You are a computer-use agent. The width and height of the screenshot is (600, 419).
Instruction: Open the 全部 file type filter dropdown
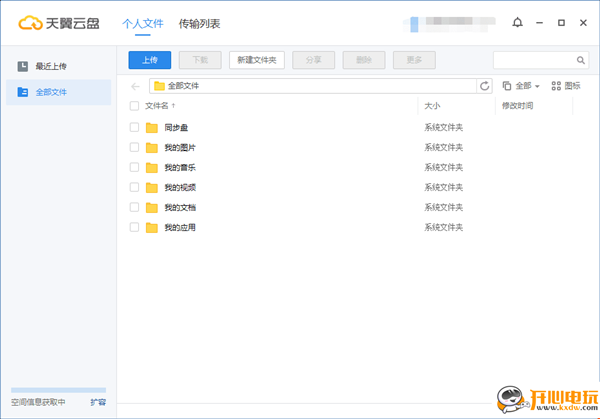521,86
